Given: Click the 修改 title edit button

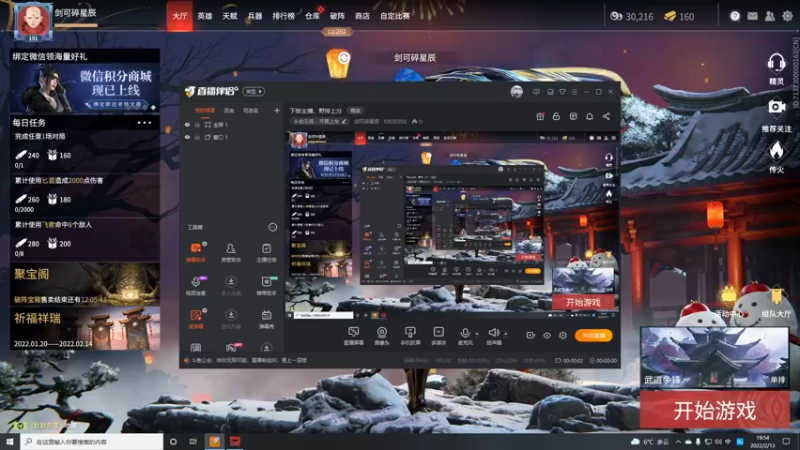Looking at the screenshot, I should pyautogui.click(x=355, y=110).
